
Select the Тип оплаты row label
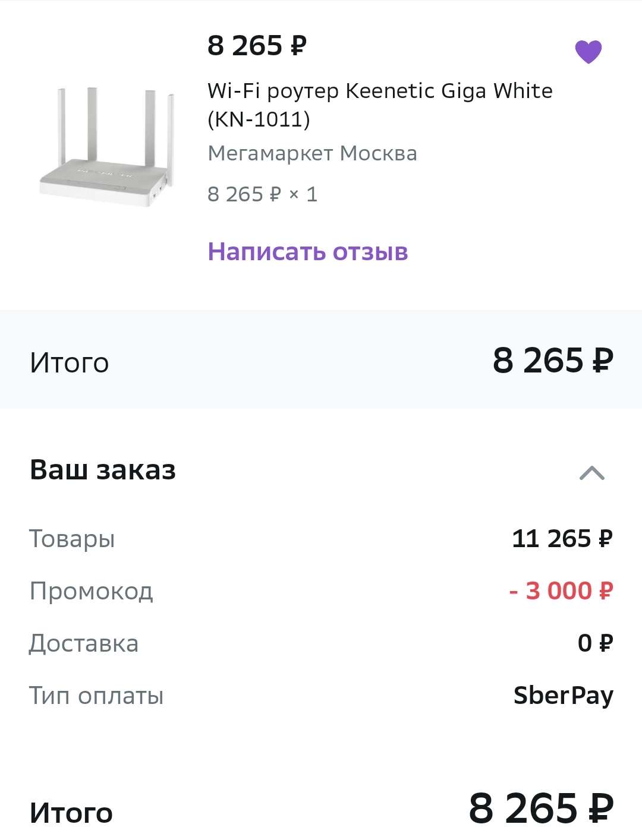click(96, 696)
